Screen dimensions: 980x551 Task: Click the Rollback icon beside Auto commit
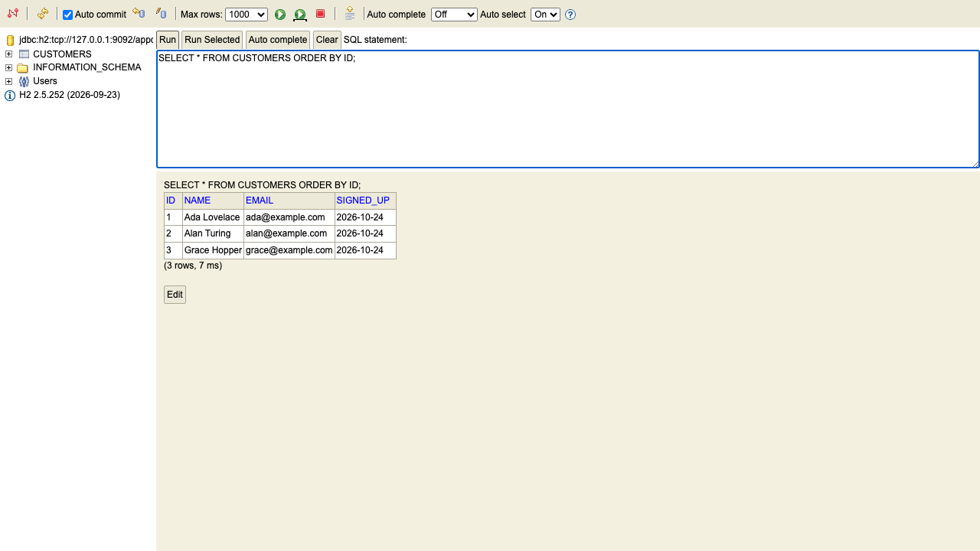139,14
